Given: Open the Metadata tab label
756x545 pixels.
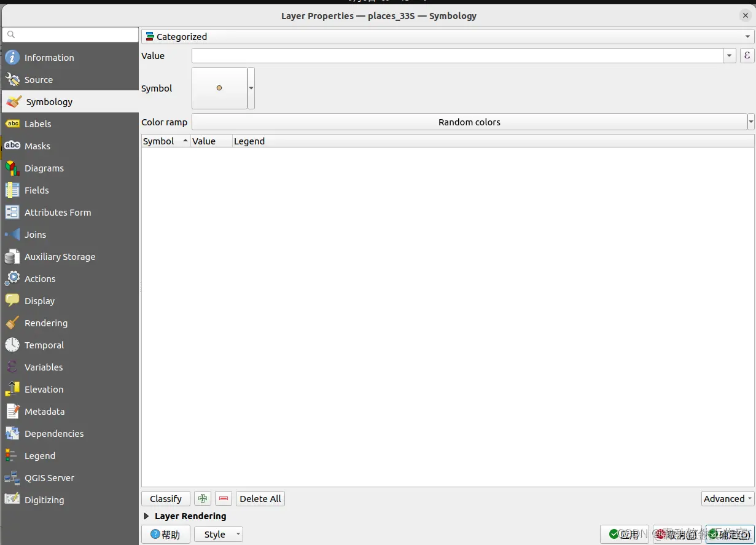Looking at the screenshot, I should [45, 412].
